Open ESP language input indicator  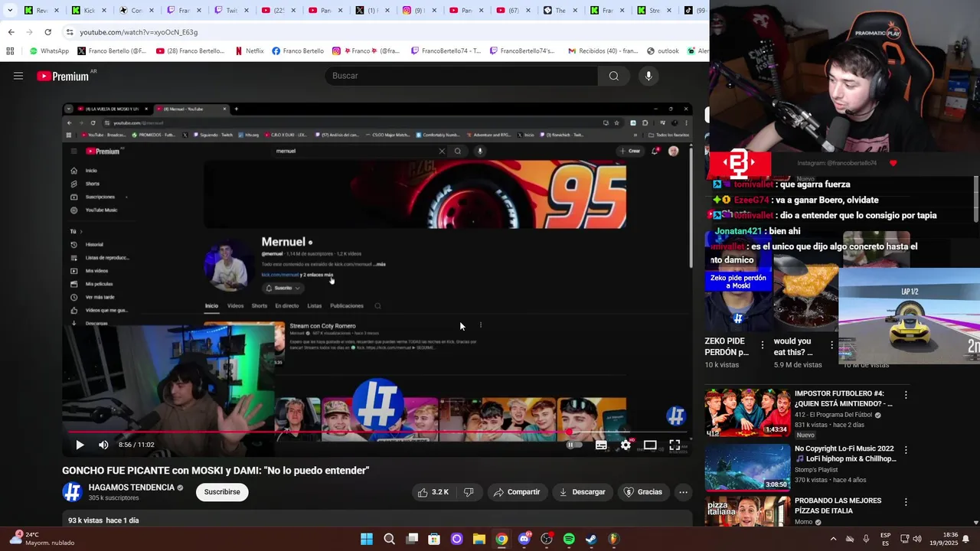885,539
